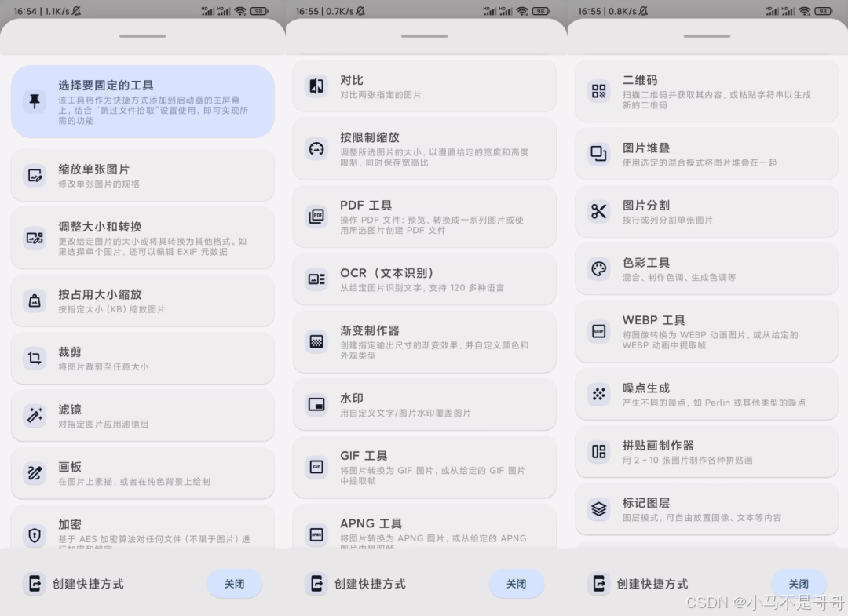Tap the battery indicator in right status bar
The image size is (848, 616).
click(x=824, y=11)
